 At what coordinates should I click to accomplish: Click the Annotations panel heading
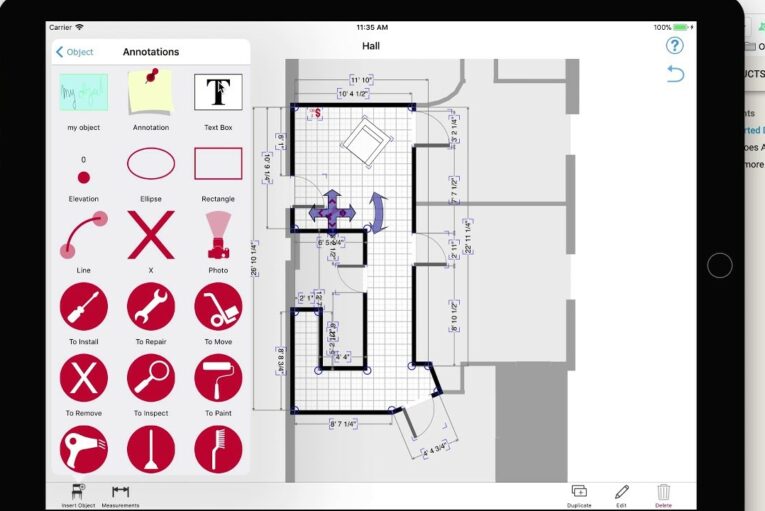(151, 52)
